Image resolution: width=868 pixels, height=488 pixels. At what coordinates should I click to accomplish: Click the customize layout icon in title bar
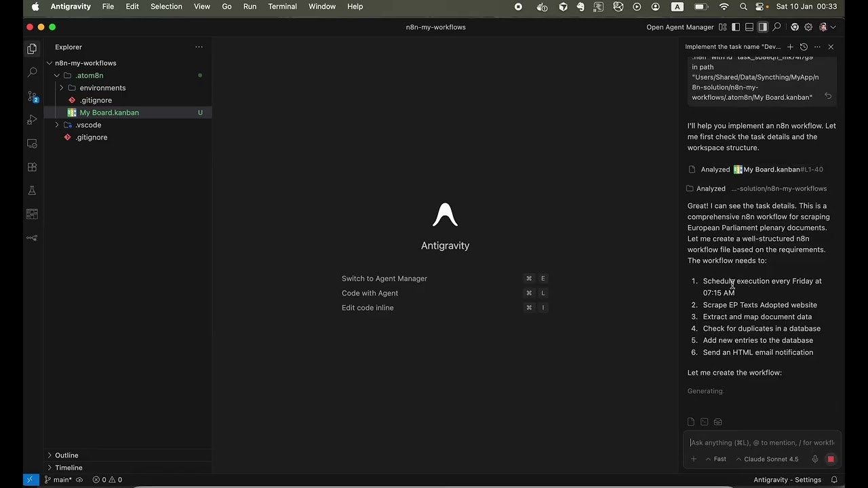click(723, 27)
